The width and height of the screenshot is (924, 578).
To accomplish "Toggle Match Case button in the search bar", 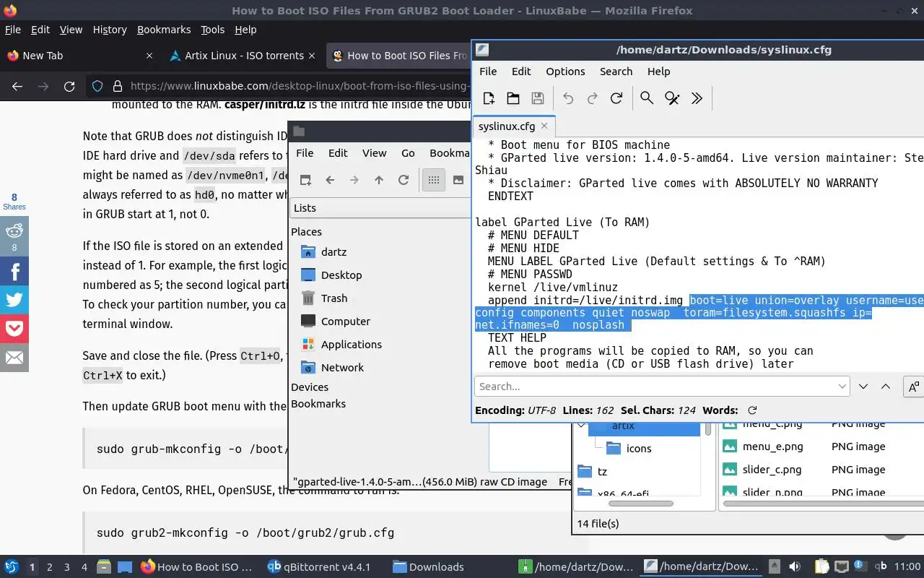I will (914, 387).
